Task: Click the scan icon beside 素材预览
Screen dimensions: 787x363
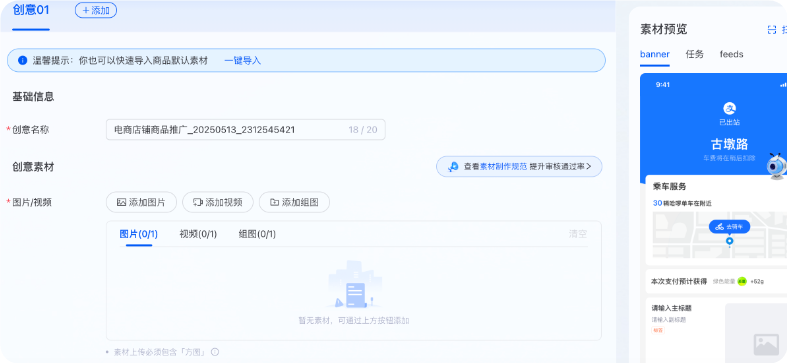Action: coord(771,30)
